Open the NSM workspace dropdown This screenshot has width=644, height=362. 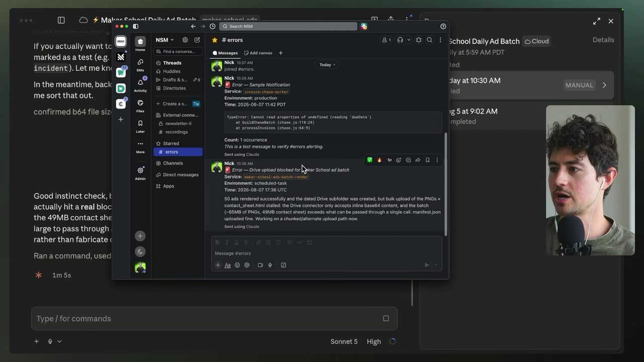tap(165, 40)
